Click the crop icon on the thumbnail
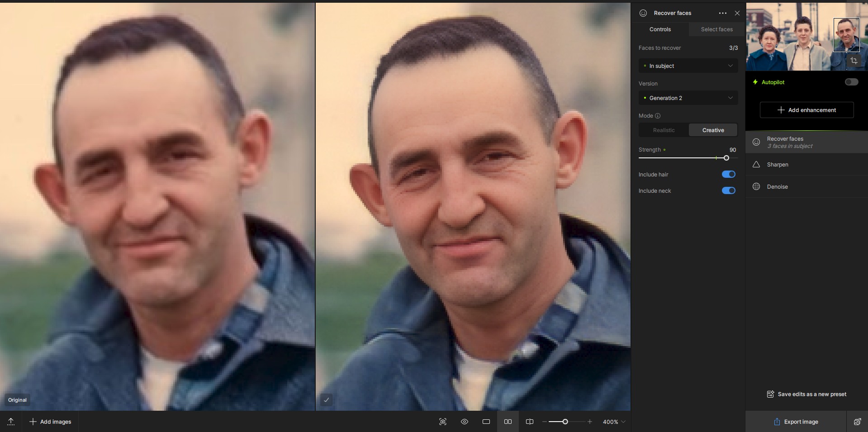868x432 pixels. [x=854, y=61]
